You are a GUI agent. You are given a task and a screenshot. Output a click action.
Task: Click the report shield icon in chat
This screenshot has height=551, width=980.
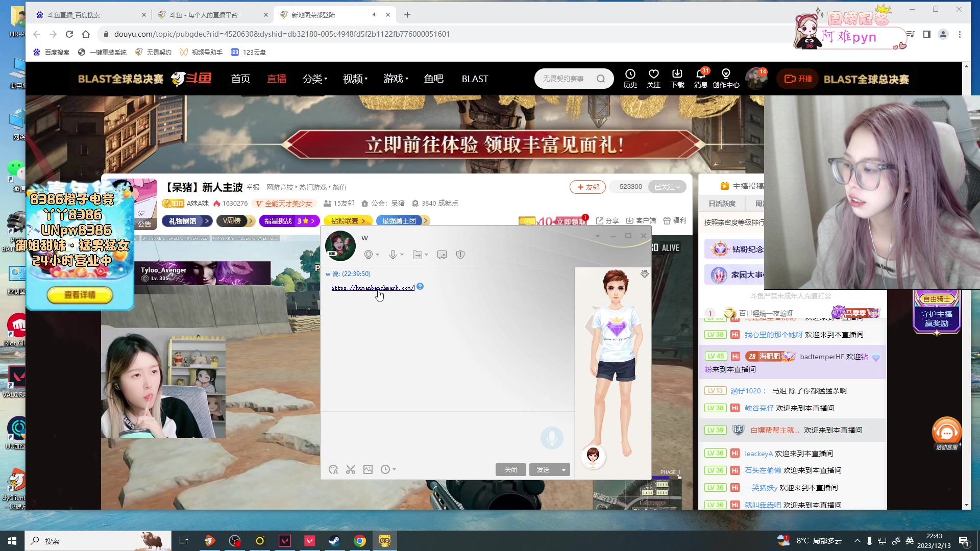(460, 255)
